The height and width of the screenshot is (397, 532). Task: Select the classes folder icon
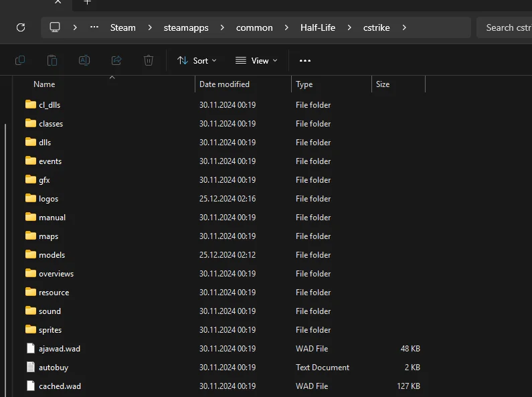click(x=31, y=123)
